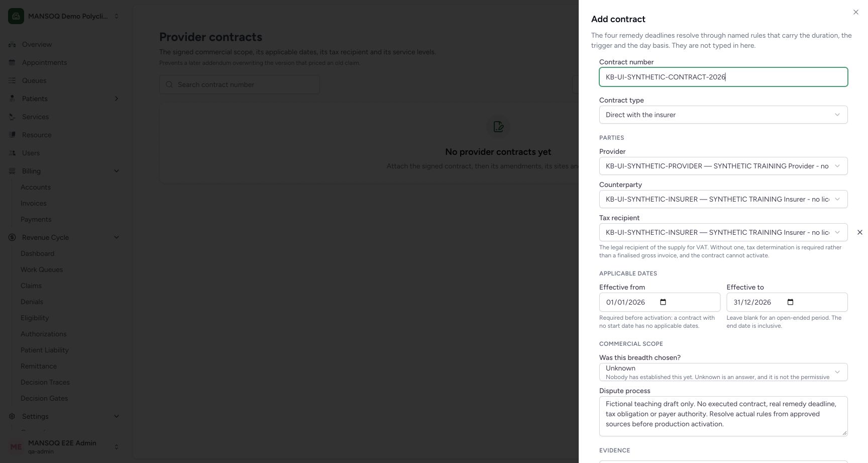
Task: Open the Overview sidebar icon
Action: [12, 44]
